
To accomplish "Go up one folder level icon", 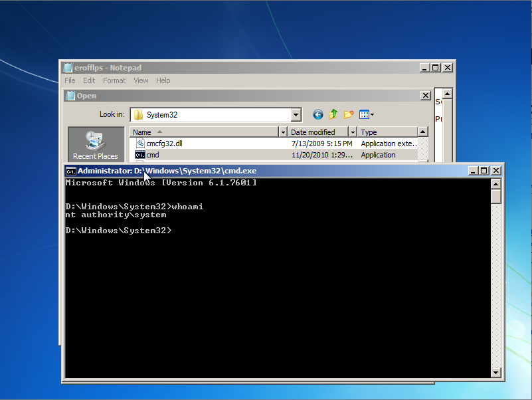I will tap(333, 114).
